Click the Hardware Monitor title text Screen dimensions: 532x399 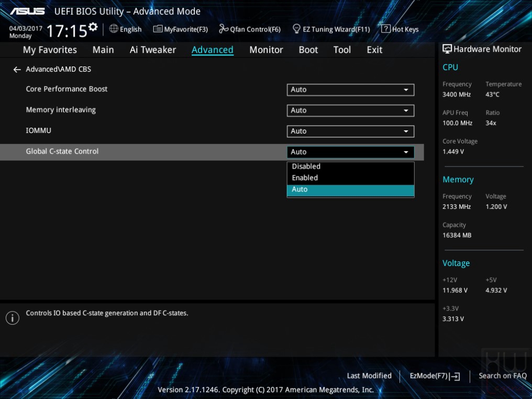click(487, 49)
